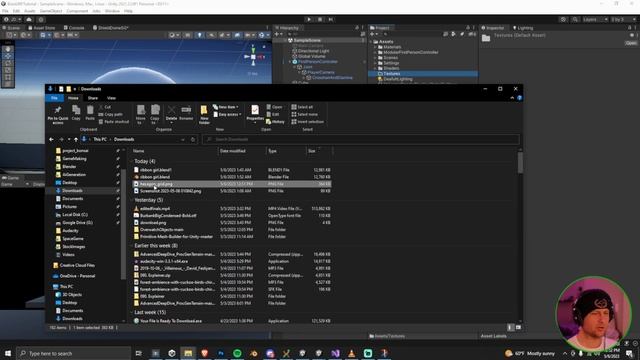Click the Up one level arrow

(76, 140)
